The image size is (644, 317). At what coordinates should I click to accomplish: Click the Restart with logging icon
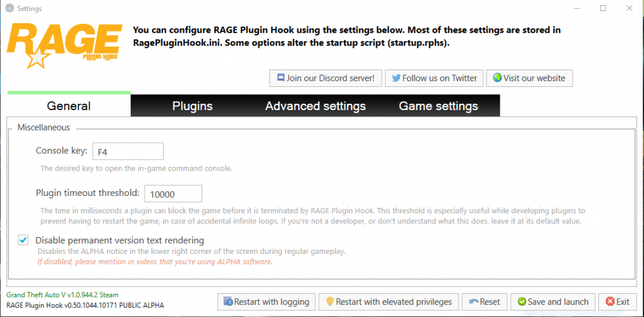click(x=228, y=302)
